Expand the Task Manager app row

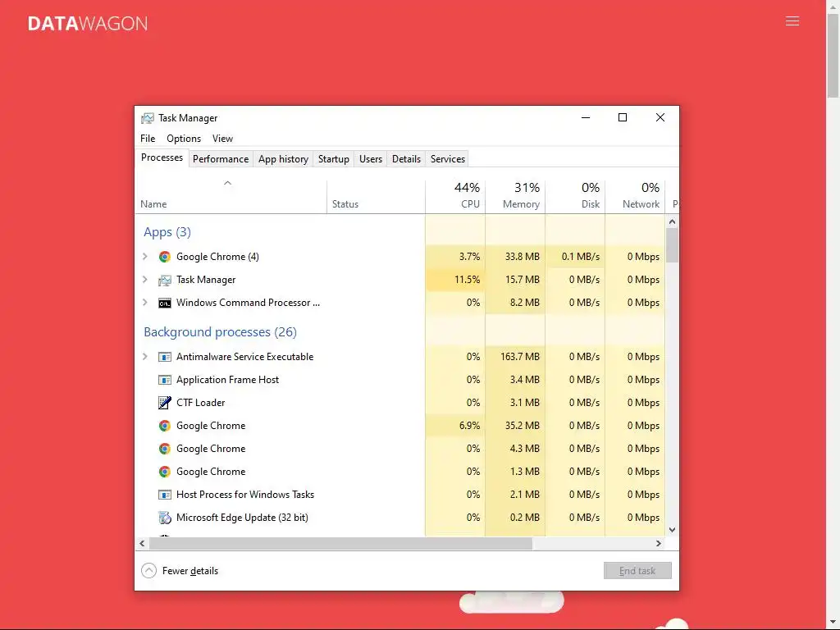tap(144, 280)
